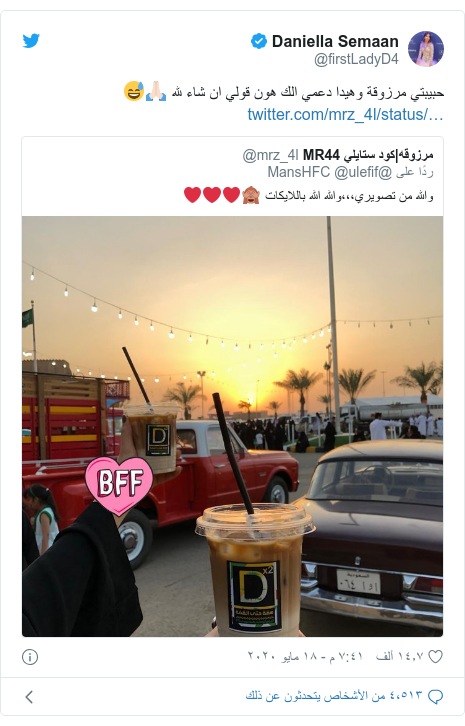Screen dimensions: 465x726
Task: Open the tweet timestamp ١٨ مايو ٢٠٢٠
Action: pyautogui.click(x=305, y=657)
